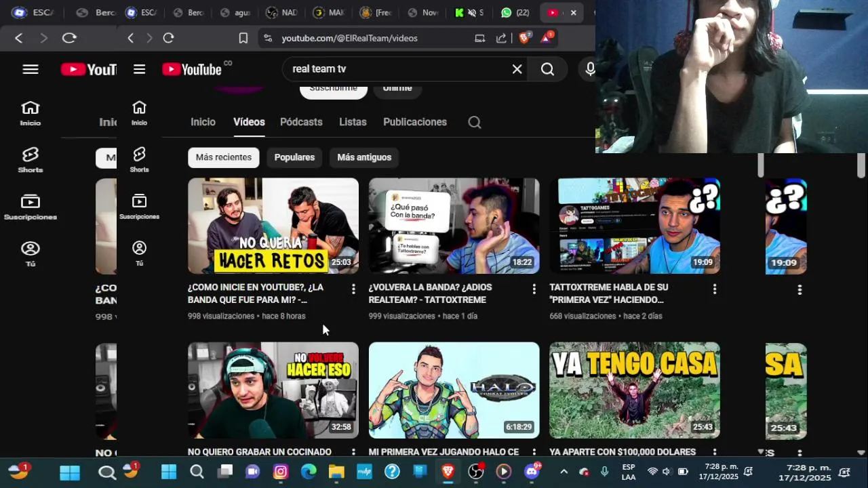Open site settings icon in address bar
The width and height of the screenshot is (868, 488).
[268, 39]
